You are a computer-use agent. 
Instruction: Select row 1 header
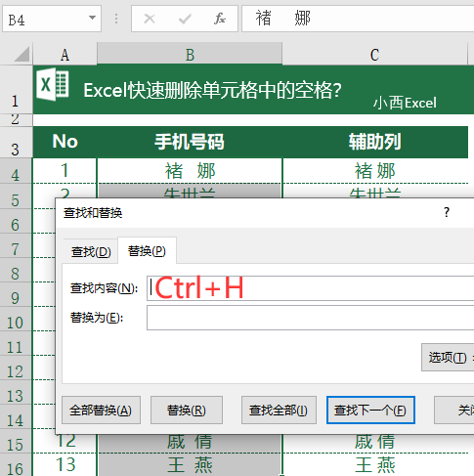(x=16, y=90)
